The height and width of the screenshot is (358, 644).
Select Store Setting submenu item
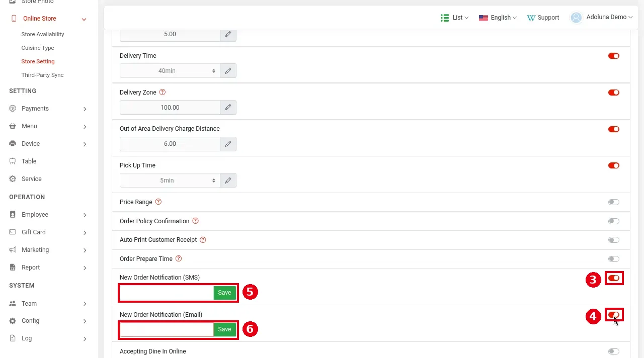point(38,61)
